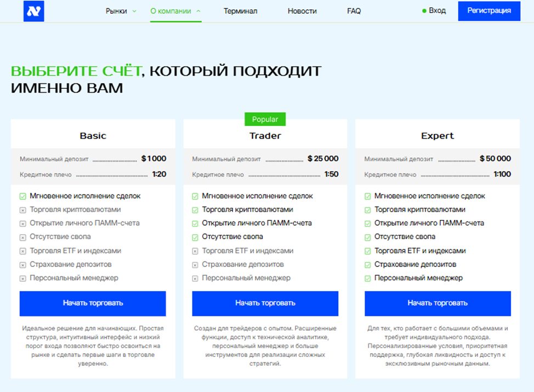Click Basic Мгновенное исполнение сделок checkbox
Screen dimensions: 534x392
point(23,196)
